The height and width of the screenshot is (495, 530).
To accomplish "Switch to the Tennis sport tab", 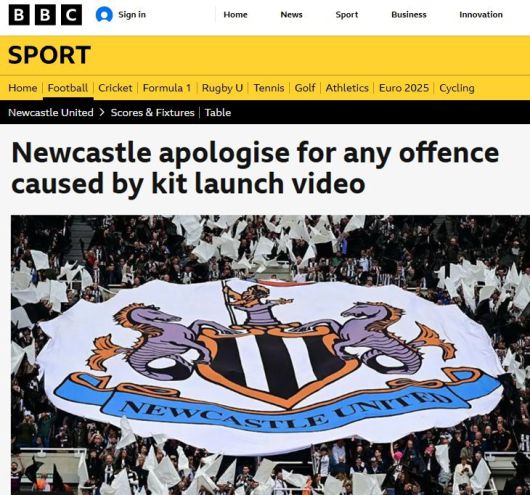I will click(x=269, y=88).
